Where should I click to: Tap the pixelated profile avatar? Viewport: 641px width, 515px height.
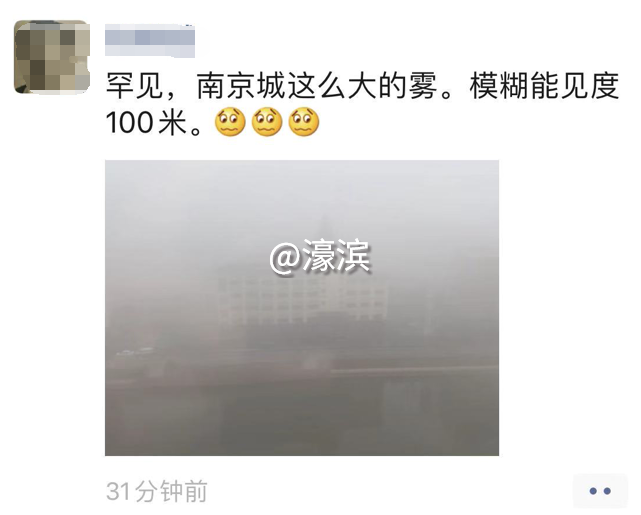52,57
